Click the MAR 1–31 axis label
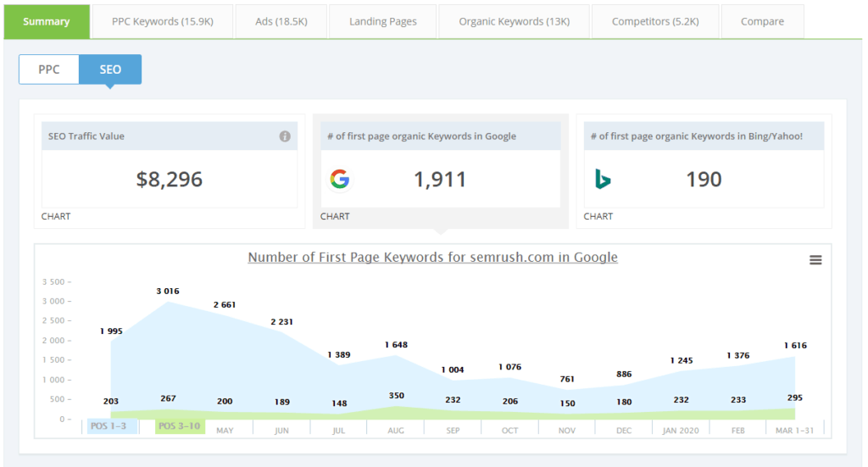 (795, 431)
